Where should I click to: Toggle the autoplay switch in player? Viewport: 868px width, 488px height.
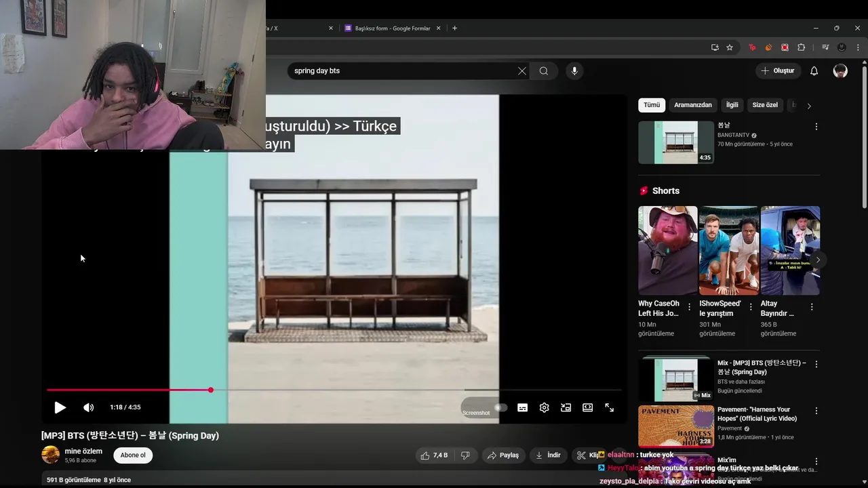(x=500, y=407)
